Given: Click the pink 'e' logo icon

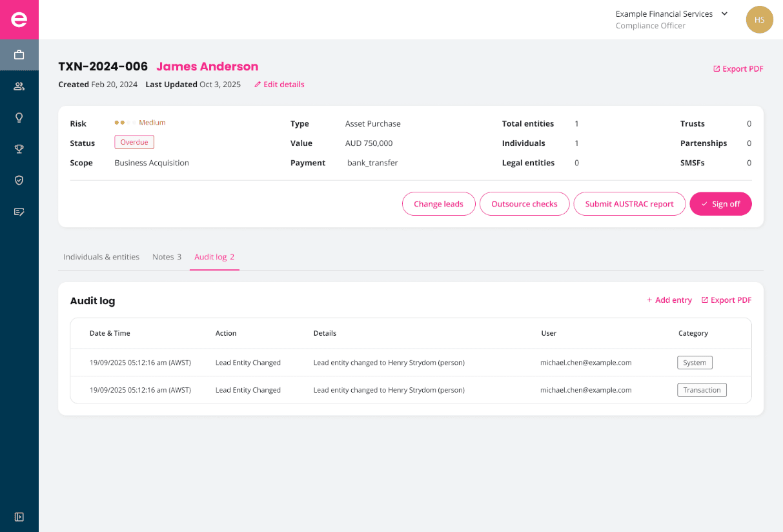Looking at the screenshot, I should click(19, 20).
